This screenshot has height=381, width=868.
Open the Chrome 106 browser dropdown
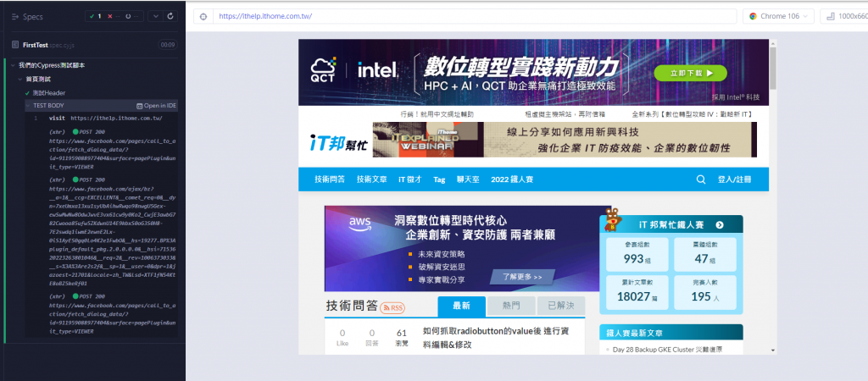(778, 17)
